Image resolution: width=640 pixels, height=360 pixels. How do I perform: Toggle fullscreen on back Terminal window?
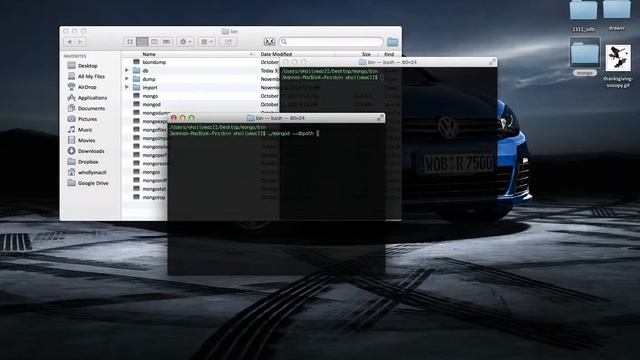pos(492,62)
